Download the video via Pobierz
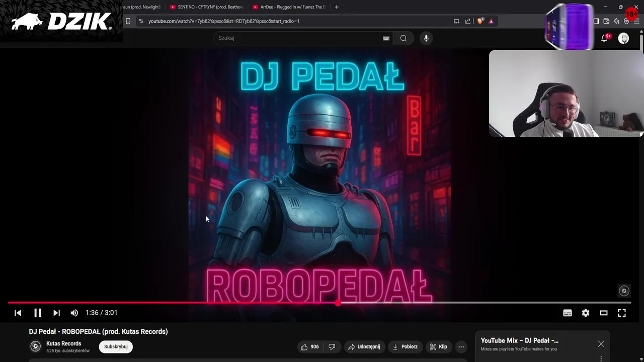This screenshot has height=362, width=644. (x=405, y=346)
